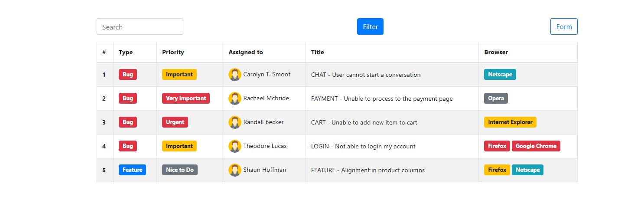
Task: Click the Internet Explorer badge
Action: click(510, 122)
